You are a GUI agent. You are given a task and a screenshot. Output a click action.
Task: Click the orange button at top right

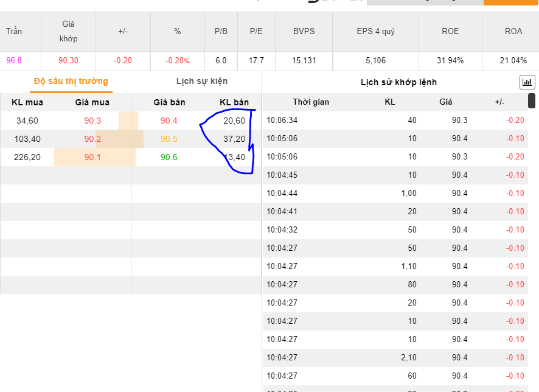tap(510, 2)
